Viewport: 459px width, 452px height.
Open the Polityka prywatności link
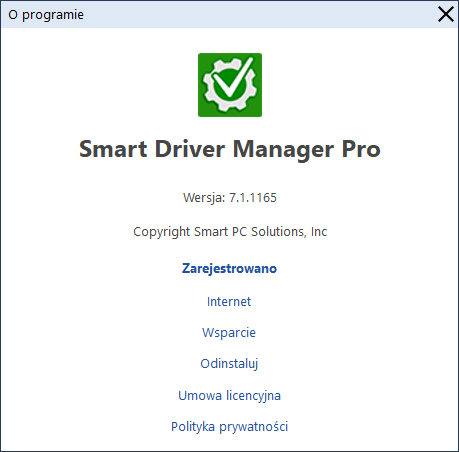click(230, 427)
